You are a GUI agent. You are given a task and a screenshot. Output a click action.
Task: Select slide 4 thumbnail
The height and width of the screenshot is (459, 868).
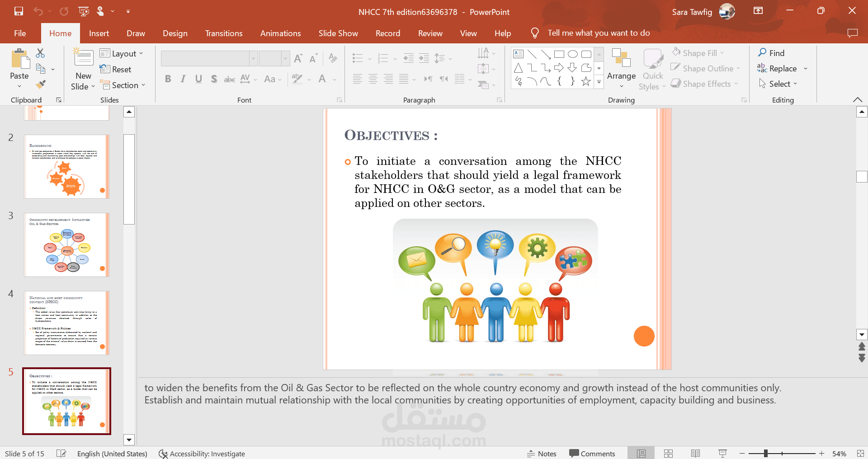[x=66, y=323]
